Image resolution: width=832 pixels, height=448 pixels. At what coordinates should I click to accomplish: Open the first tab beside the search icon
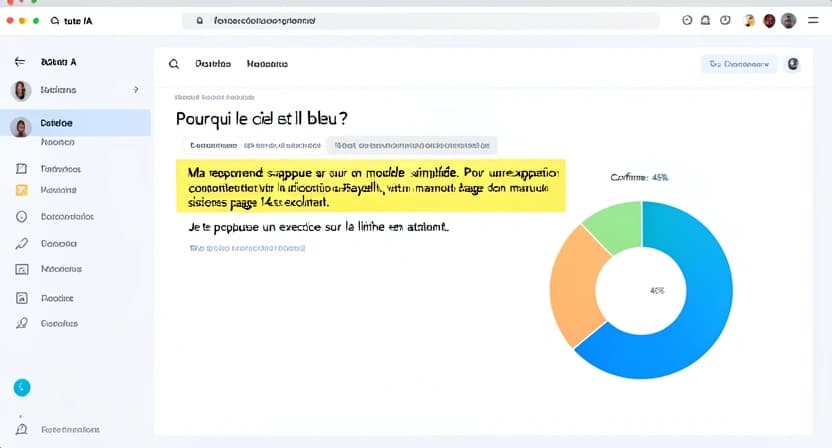[x=213, y=64]
